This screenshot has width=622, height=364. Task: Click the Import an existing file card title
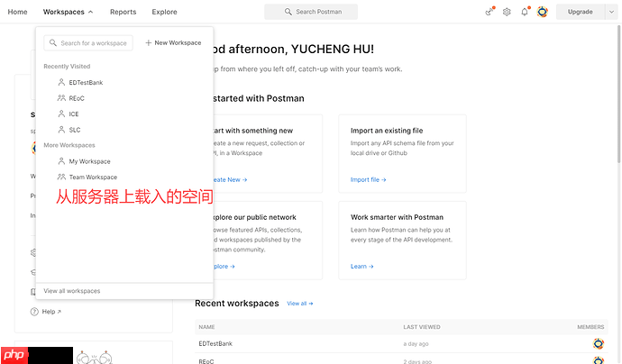[x=387, y=131]
